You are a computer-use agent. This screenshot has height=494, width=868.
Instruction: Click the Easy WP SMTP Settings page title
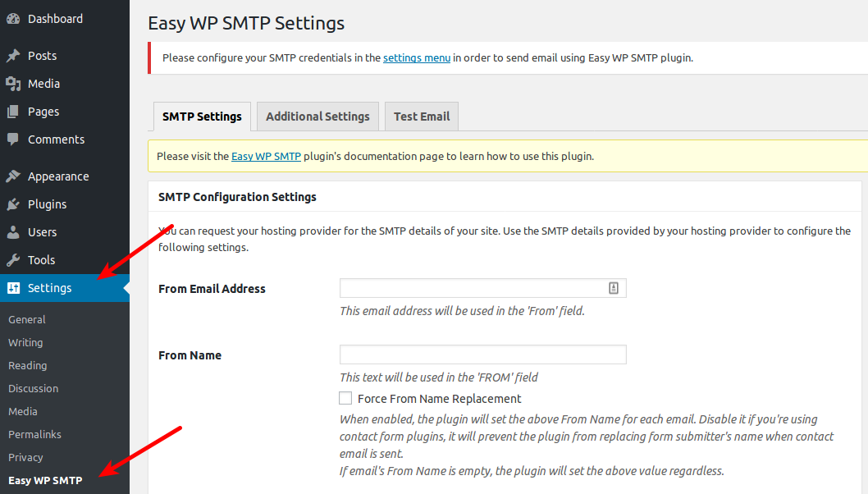pos(246,23)
